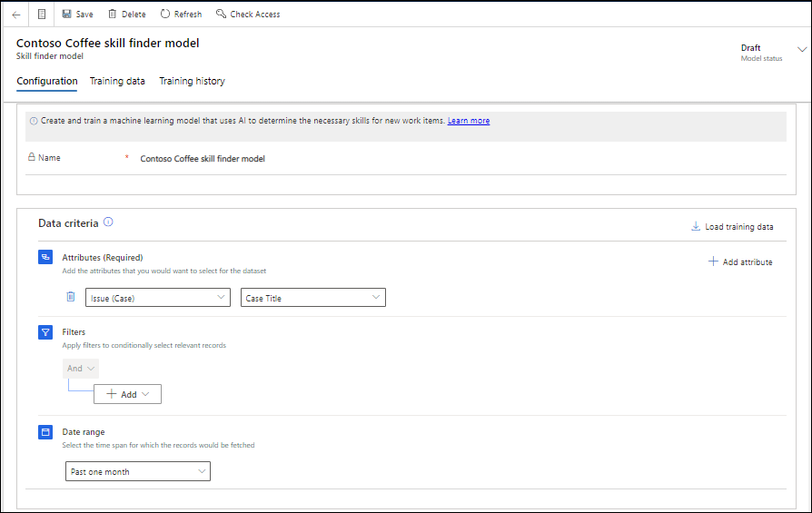Click the info icon in the banner
812x513 pixels.
(34, 121)
